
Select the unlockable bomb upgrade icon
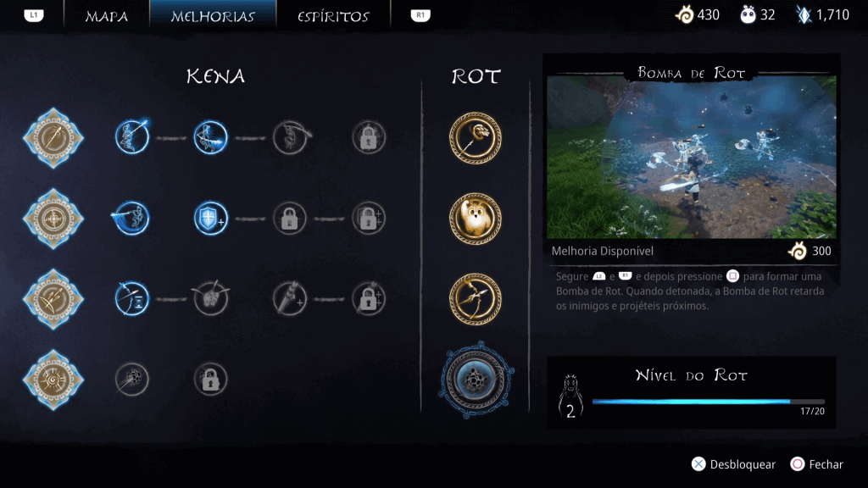(x=132, y=379)
